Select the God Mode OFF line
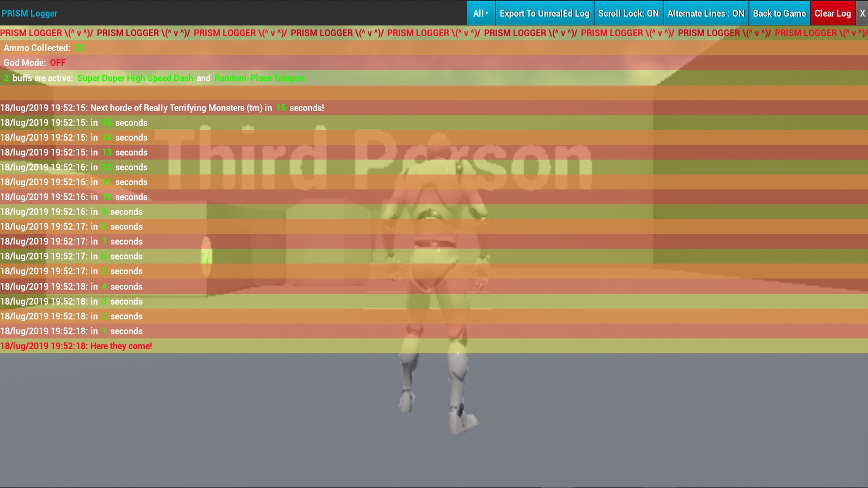Viewport: 868px width, 488px height. tap(35, 63)
